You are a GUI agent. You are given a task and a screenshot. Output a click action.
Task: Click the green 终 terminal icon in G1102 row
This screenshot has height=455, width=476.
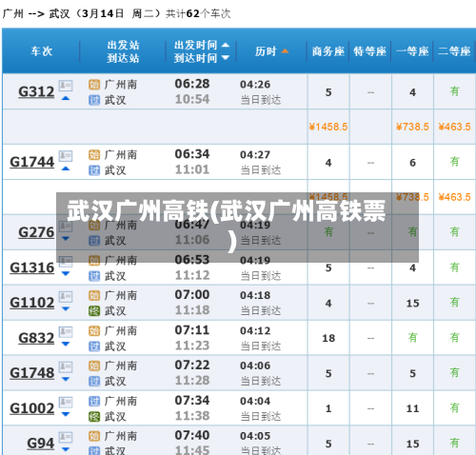tap(94, 311)
